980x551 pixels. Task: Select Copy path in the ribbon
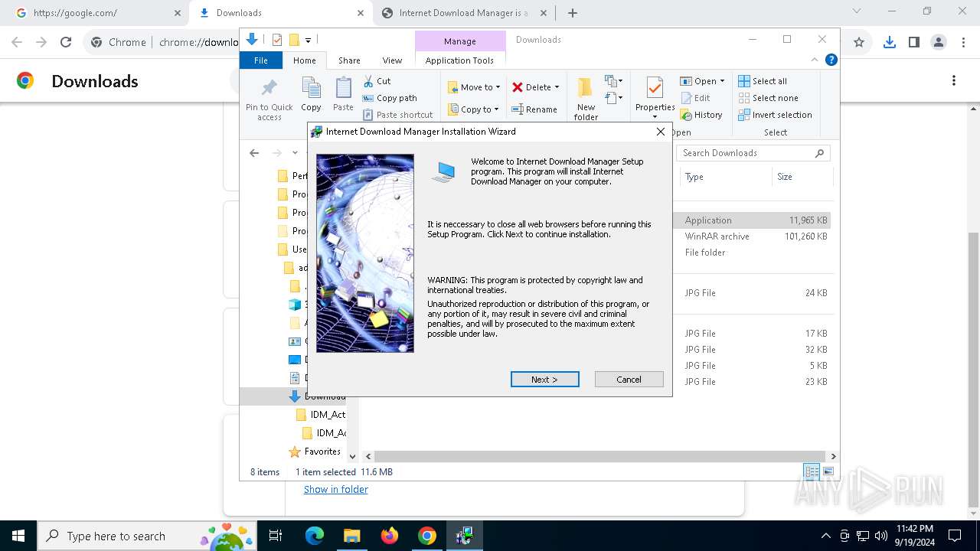[390, 98]
